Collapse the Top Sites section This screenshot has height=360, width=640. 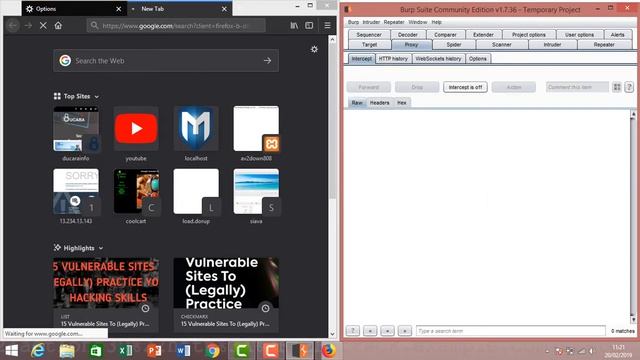click(76, 96)
